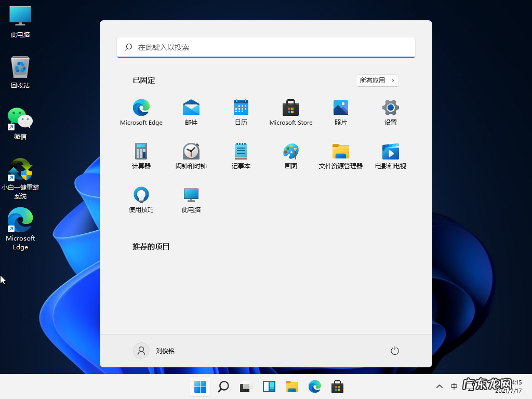Screen dimensions: 532x399
Task: Open the 电影和电视 Movies & TV app
Action: click(x=390, y=155)
